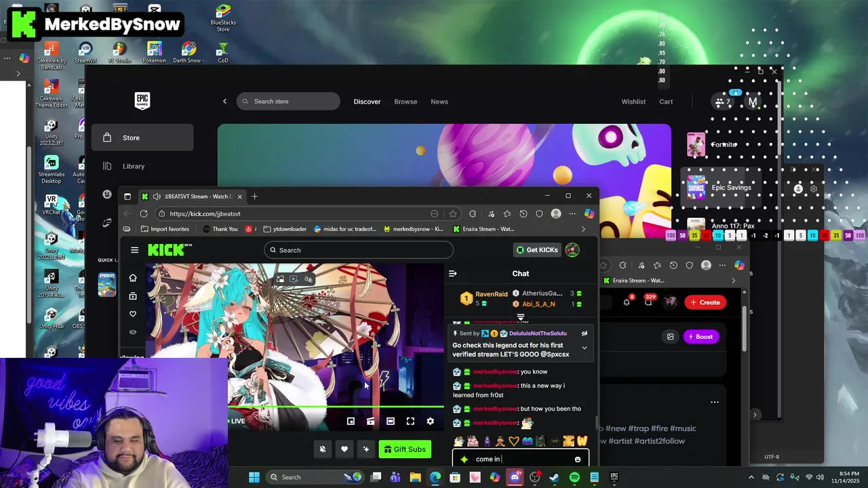Open Cart in Epic Games store

click(666, 102)
